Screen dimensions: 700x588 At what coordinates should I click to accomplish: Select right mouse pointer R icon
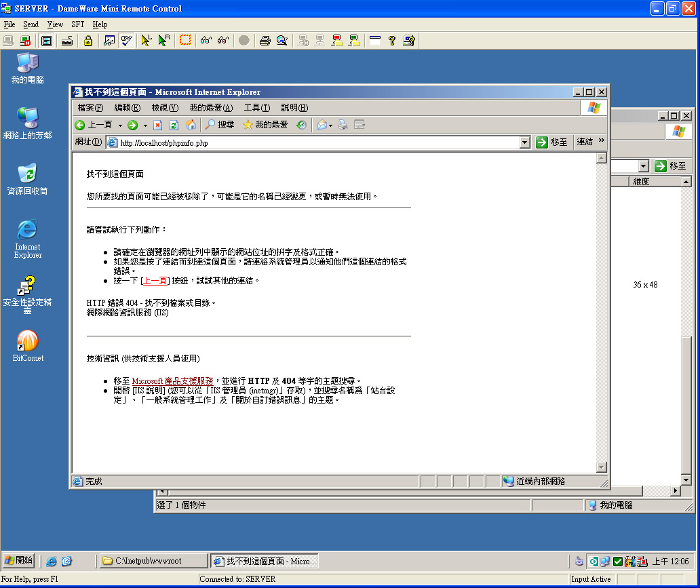point(164,41)
